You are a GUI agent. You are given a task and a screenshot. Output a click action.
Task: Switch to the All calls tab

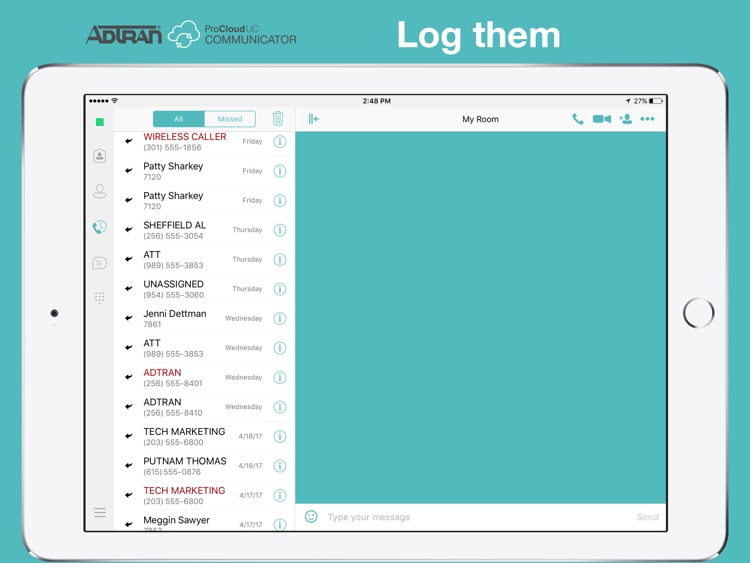[178, 119]
